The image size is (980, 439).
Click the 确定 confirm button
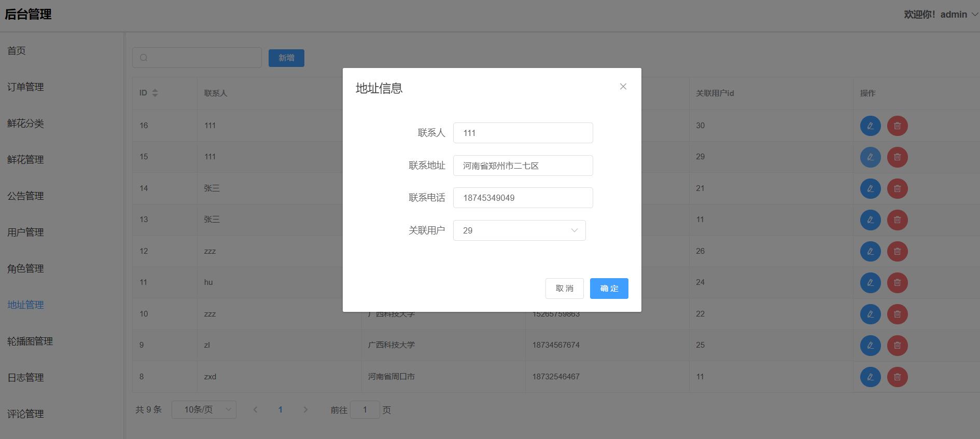[x=609, y=289]
